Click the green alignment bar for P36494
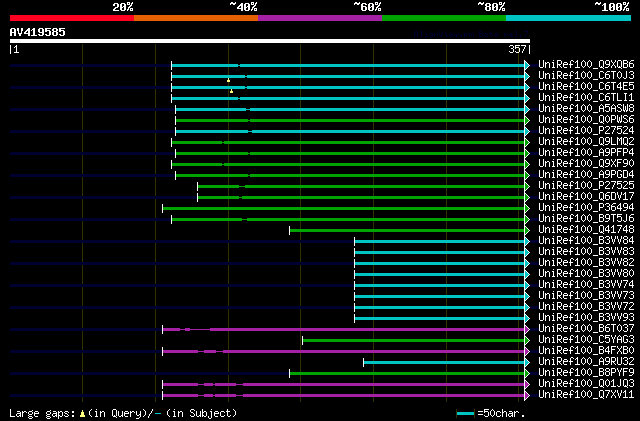Image resolution: width=640 pixels, height=421 pixels. pos(344,208)
